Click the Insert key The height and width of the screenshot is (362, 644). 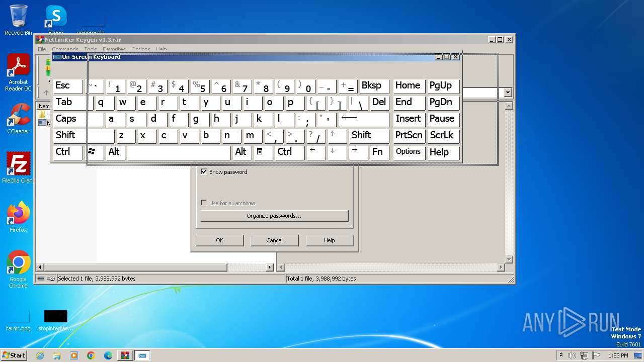point(409,119)
